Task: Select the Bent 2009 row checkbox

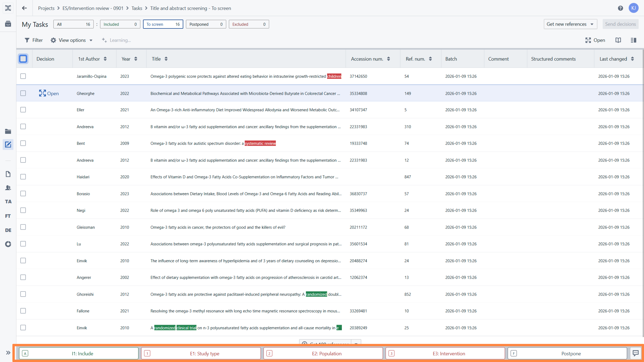Action: [23, 143]
